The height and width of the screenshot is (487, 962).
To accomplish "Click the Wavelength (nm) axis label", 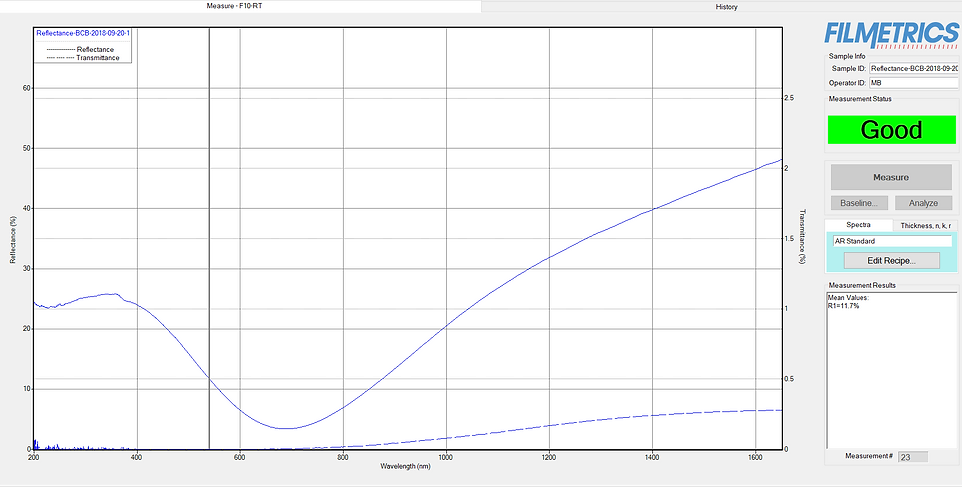I will (x=407, y=466).
